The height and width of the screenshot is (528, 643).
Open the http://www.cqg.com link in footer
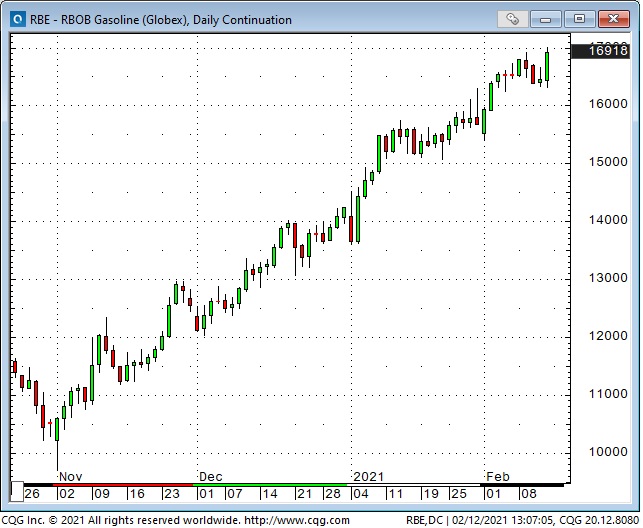click(297, 521)
